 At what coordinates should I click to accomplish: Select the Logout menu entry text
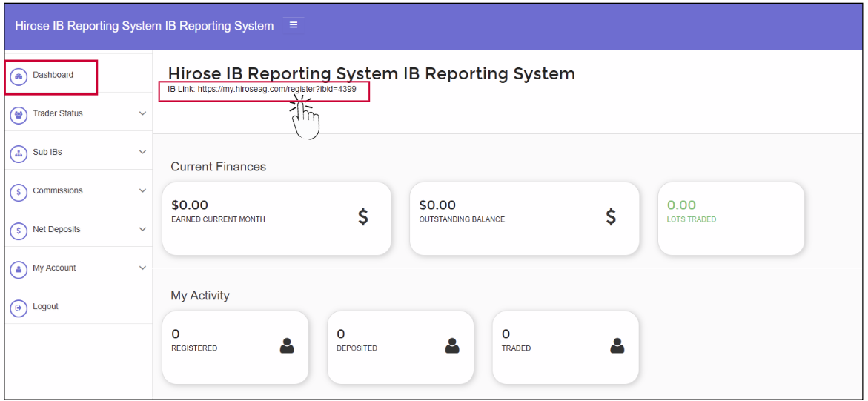(x=45, y=306)
